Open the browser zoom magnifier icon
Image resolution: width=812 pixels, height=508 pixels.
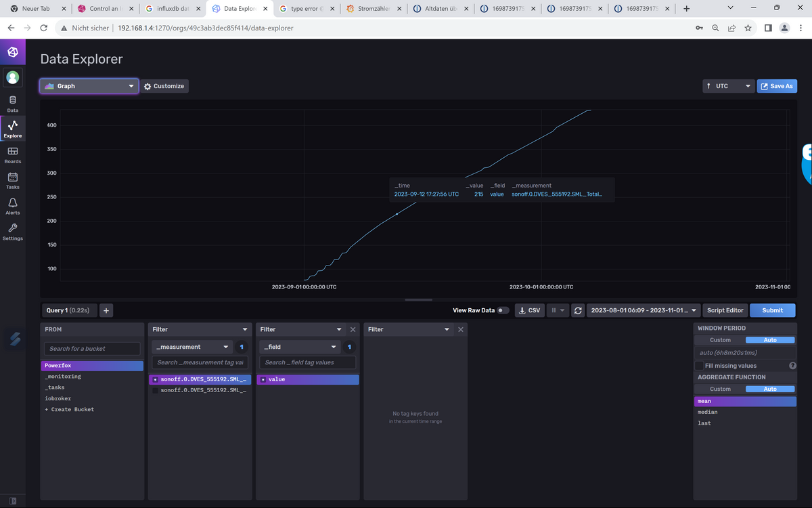pyautogui.click(x=715, y=28)
